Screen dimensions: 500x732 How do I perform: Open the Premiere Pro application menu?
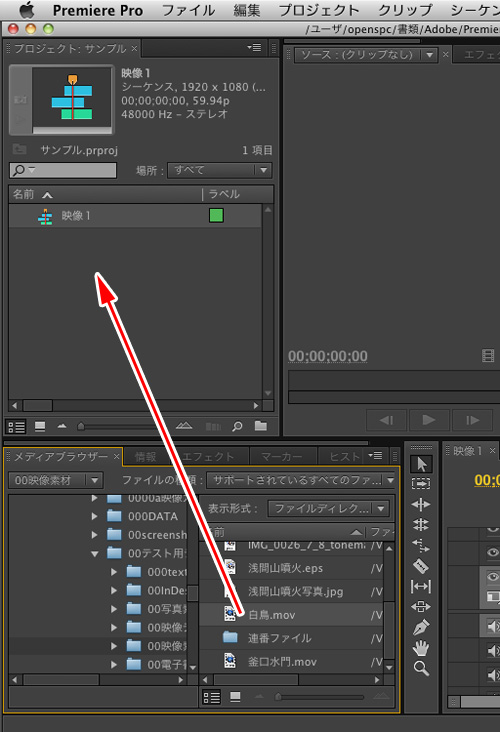(98, 10)
